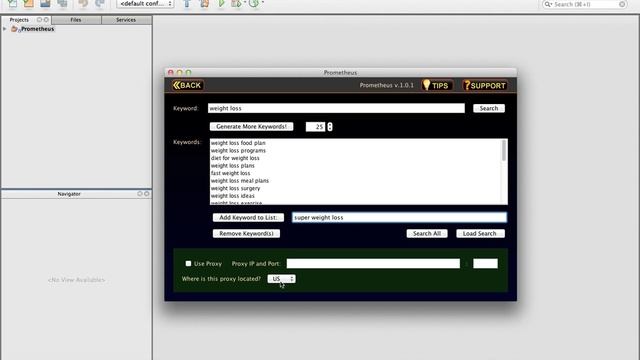
Task: Enable the Use Proxy checkbox
Action: pyautogui.click(x=188, y=264)
